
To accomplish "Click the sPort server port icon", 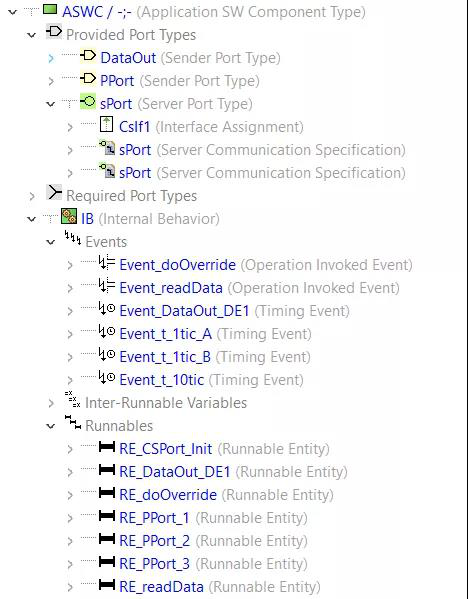I will tap(88, 102).
